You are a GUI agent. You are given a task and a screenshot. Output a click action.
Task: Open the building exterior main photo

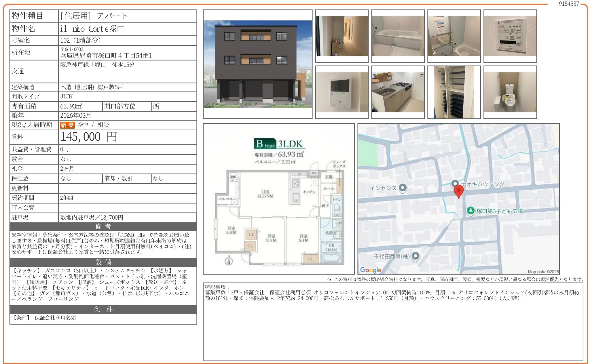click(257, 64)
